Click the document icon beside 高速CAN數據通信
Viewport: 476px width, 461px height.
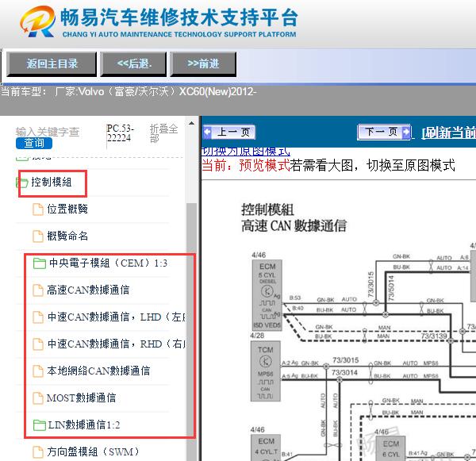(x=38, y=290)
